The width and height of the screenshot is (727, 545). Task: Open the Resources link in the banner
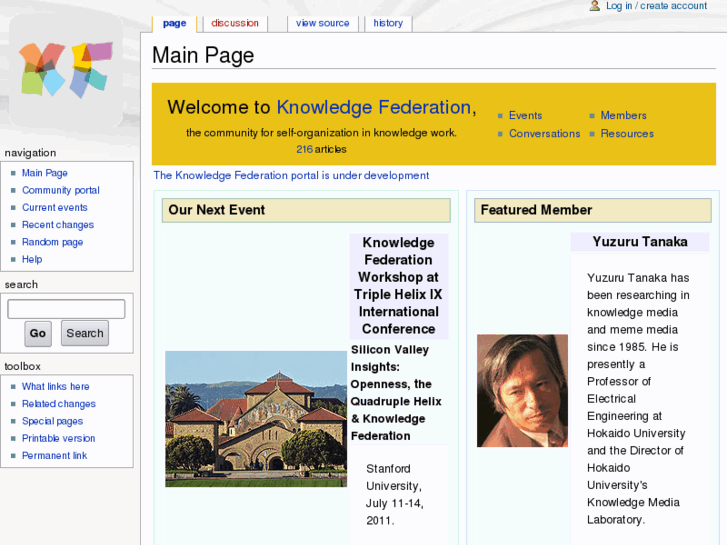point(627,134)
